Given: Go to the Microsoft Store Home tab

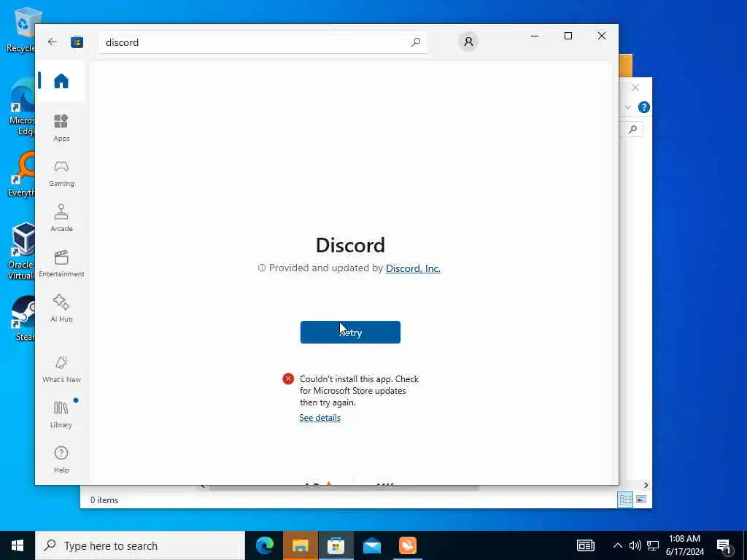Looking at the screenshot, I should coord(61,81).
